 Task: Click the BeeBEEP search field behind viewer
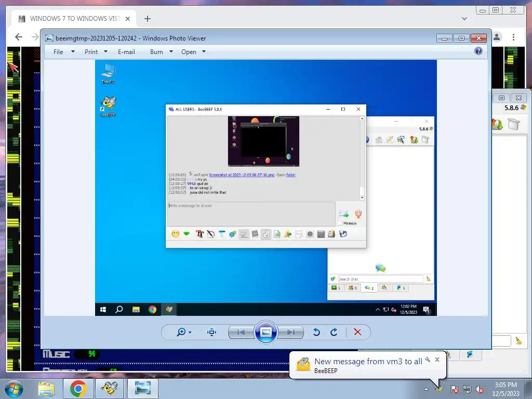tap(501, 340)
